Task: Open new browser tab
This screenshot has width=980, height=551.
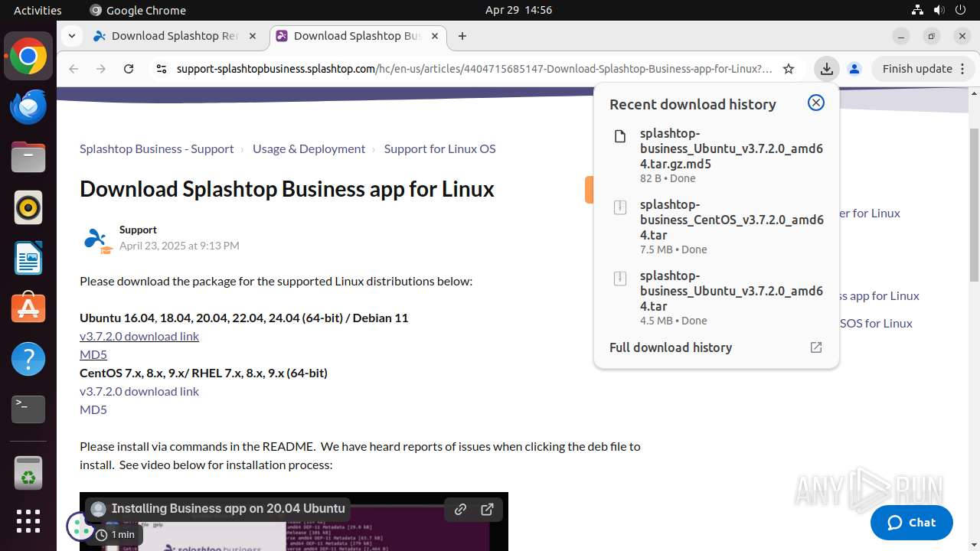Action: coord(462,36)
